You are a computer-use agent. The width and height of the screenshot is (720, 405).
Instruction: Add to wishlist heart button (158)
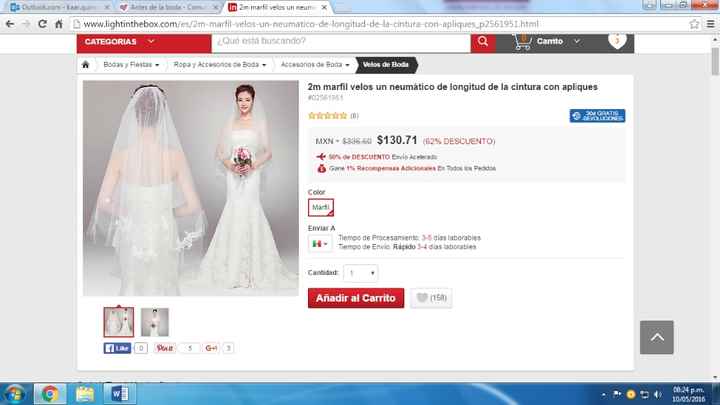[x=431, y=298]
